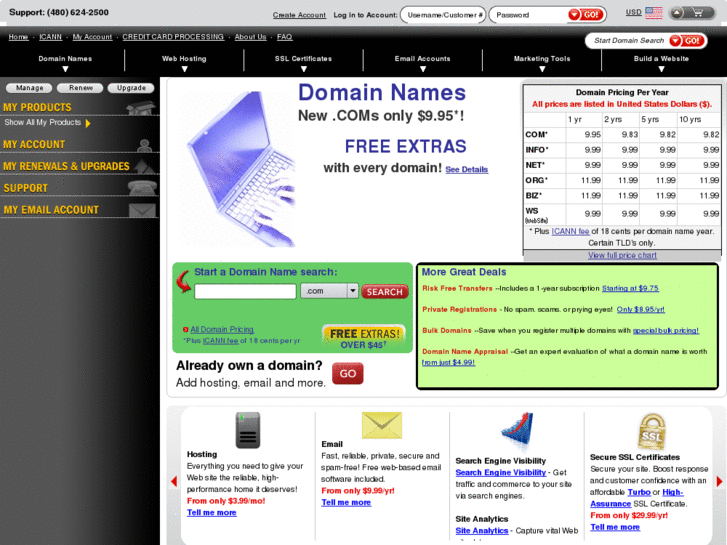Click the right red carousel arrow
This screenshot has width=727, height=545.
point(719,481)
